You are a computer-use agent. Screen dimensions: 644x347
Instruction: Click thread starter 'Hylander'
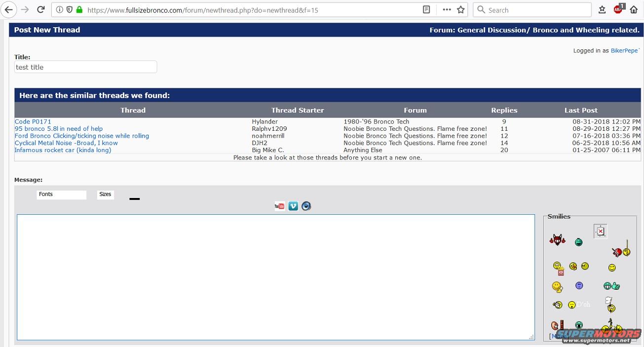tap(265, 121)
